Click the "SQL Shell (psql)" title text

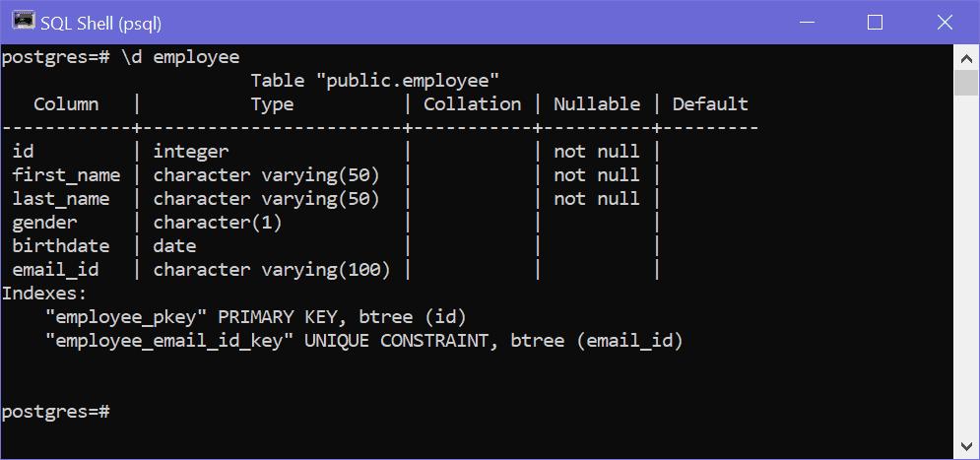click(x=100, y=23)
